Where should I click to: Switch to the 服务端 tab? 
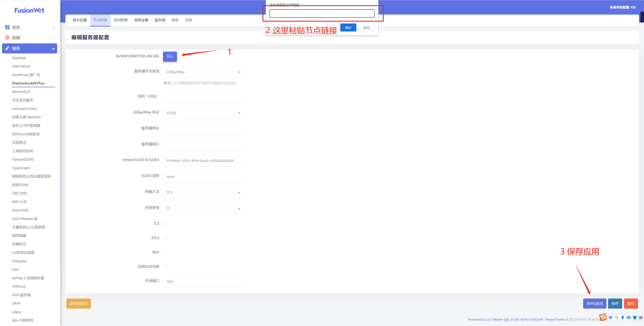click(160, 20)
